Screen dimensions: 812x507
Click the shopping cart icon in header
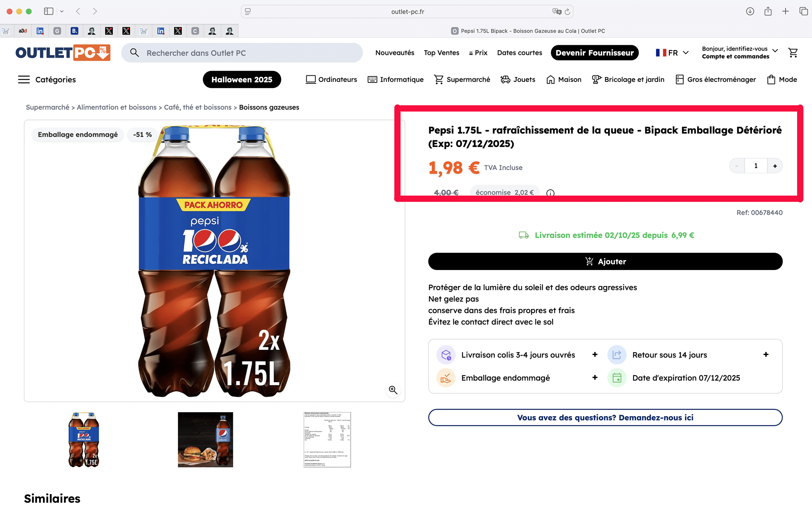point(793,53)
